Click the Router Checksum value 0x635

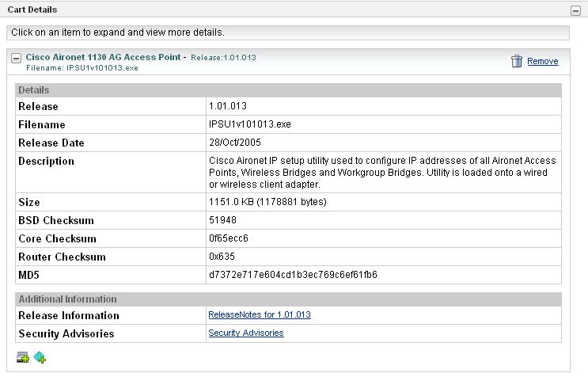(x=222, y=257)
